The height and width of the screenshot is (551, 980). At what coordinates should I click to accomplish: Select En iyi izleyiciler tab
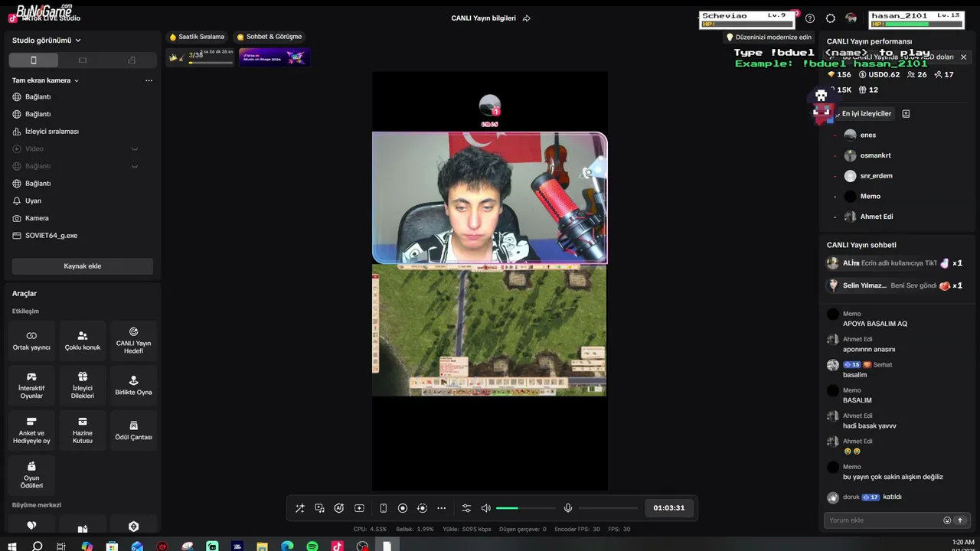tap(866, 113)
